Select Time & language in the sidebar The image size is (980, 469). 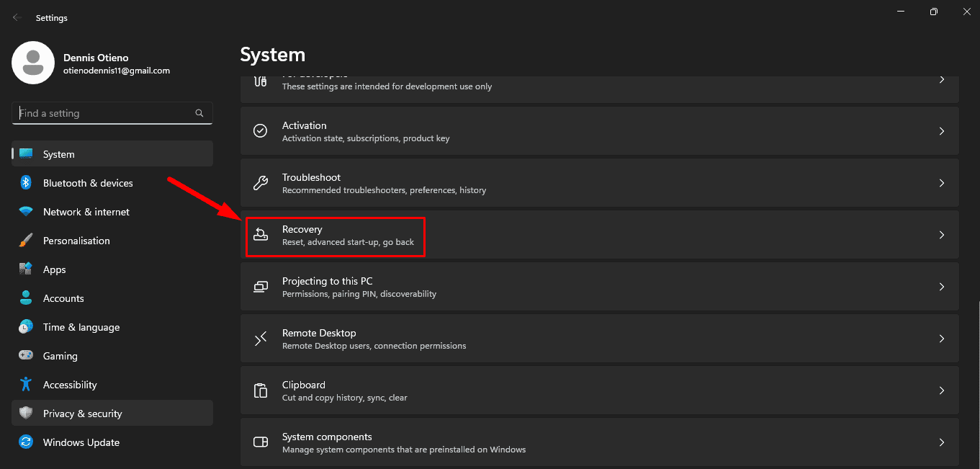tap(81, 327)
